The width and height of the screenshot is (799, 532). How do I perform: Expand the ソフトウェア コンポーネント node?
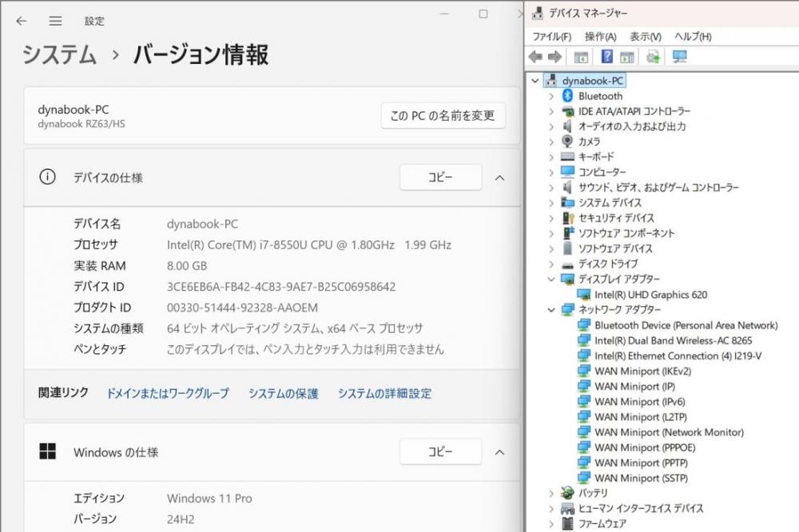coord(551,233)
